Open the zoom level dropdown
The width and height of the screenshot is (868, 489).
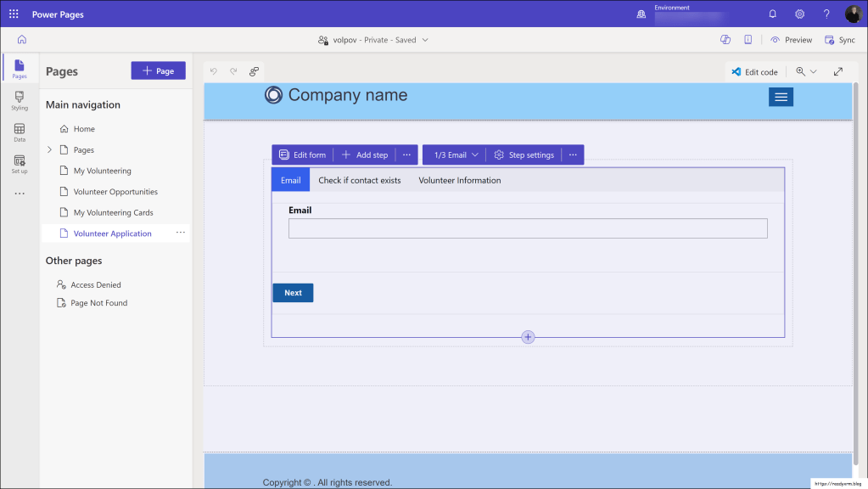coord(806,72)
